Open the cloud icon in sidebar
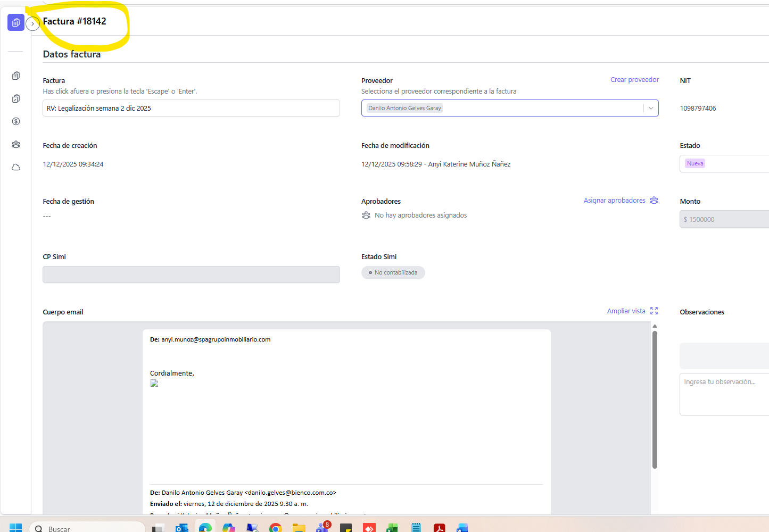769x532 pixels. click(16, 167)
